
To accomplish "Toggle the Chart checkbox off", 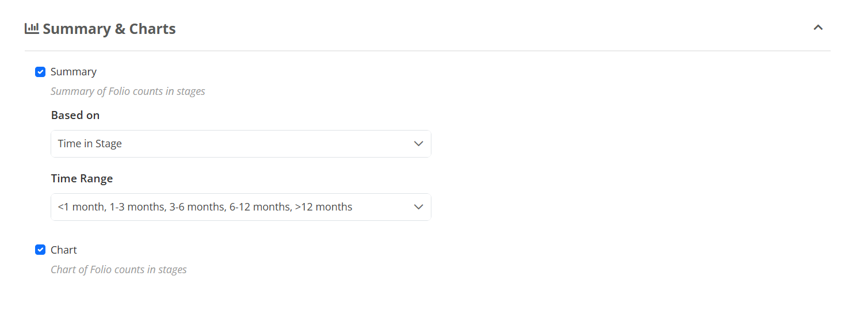I will click(x=40, y=250).
